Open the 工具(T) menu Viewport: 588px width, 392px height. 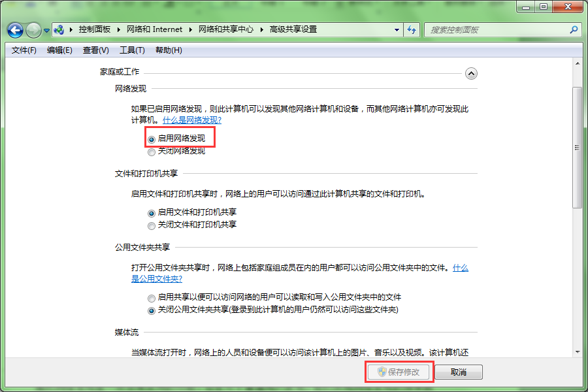coord(132,50)
